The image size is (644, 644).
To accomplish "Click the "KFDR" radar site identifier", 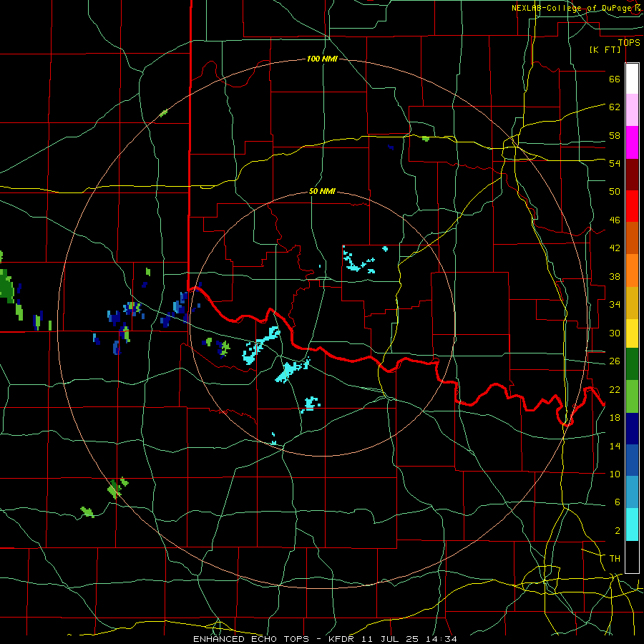I will coord(341,639).
